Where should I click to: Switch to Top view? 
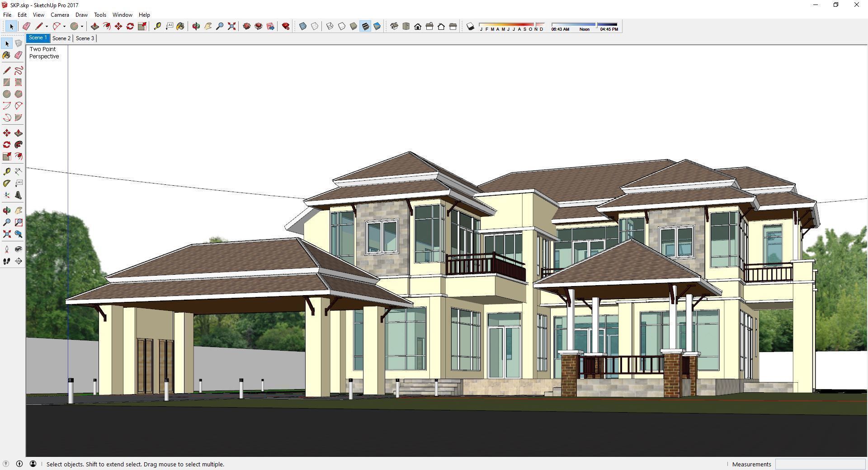coord(406,27)
